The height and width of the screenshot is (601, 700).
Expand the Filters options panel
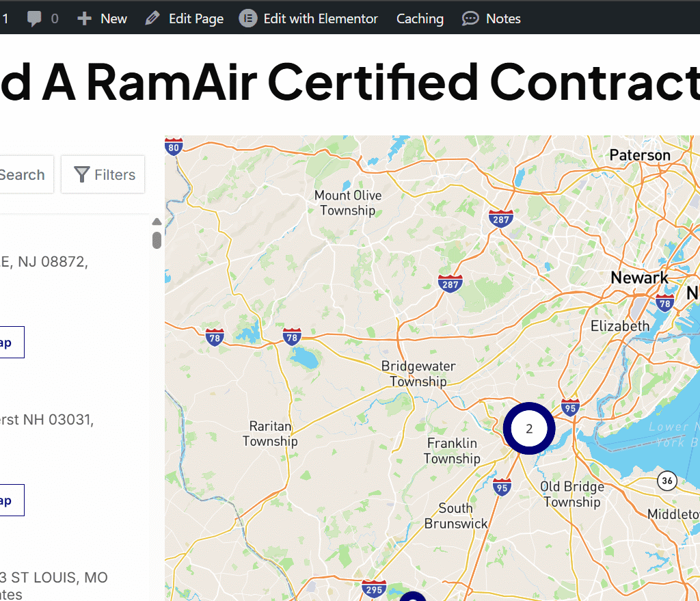[x=103, y=175]
